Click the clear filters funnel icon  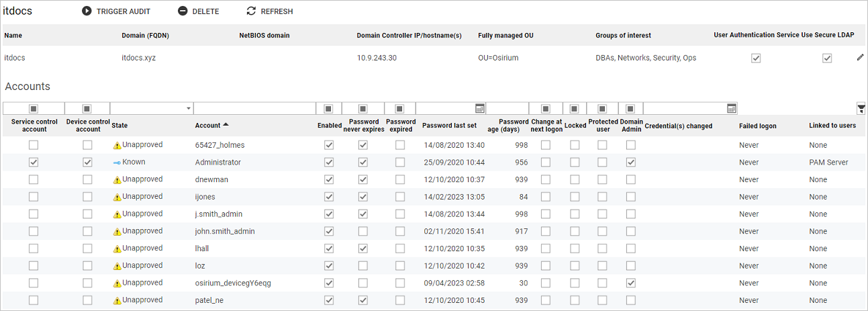(x=861, y=109)
